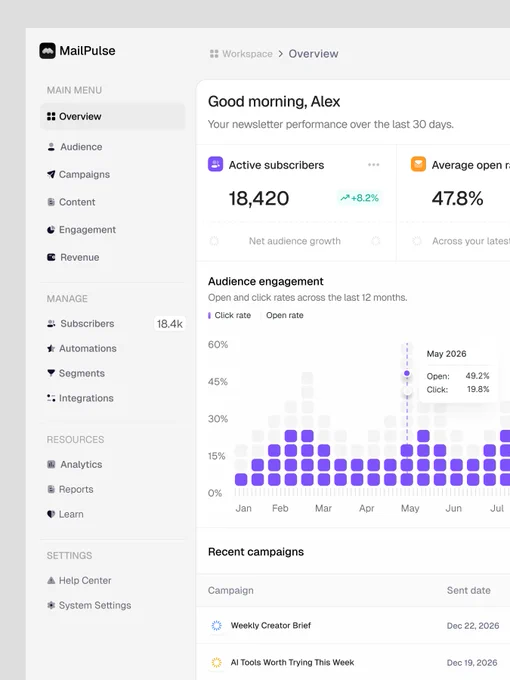510x680 pixels.
Task: Click the Revenue wallet icon
Action: 51,257
